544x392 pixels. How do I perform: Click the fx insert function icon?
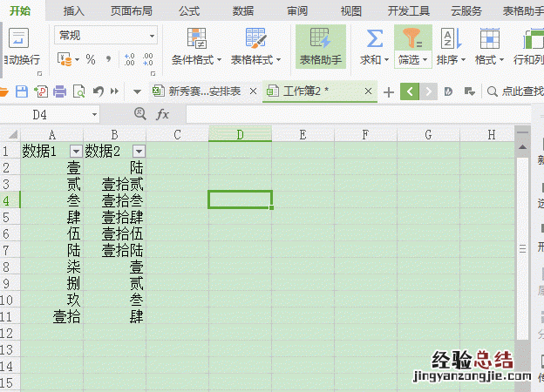point(162,114)
